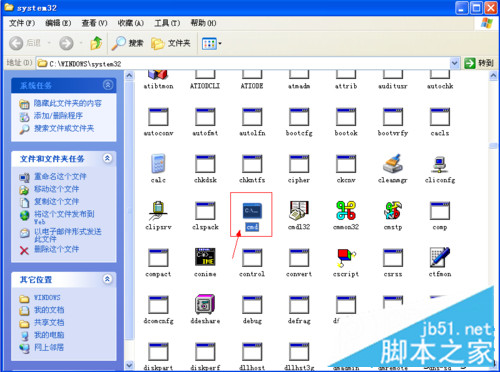Open the View menu

(x=94, y=23)
